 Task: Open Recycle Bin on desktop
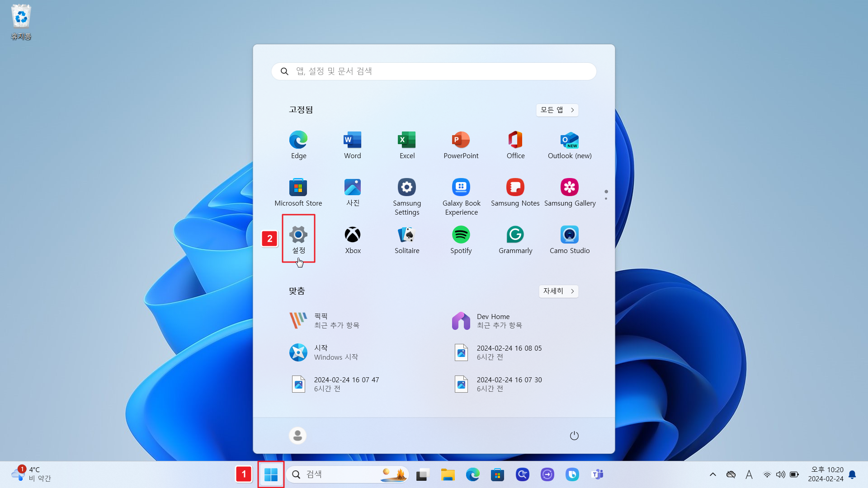point(21,21)
